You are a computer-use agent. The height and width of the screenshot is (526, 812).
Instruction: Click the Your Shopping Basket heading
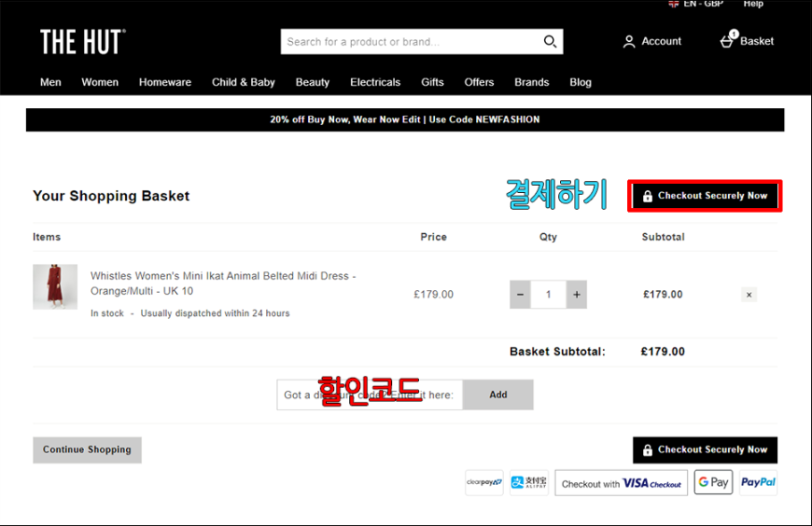click(x=111, y=196)
